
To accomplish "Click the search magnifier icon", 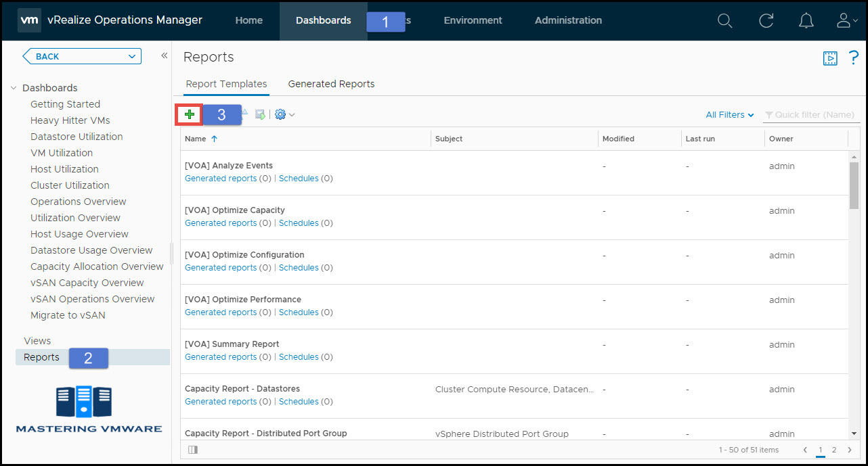I will (724, 21).
